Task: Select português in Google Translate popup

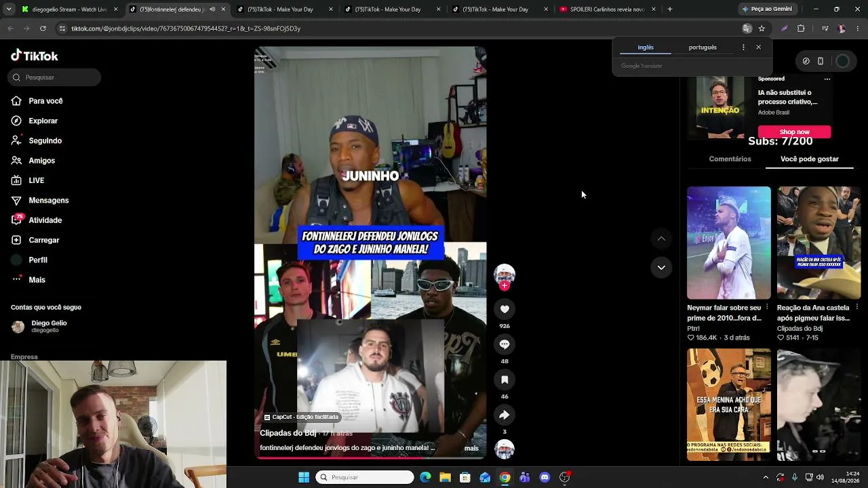Action: pos(703,47)
